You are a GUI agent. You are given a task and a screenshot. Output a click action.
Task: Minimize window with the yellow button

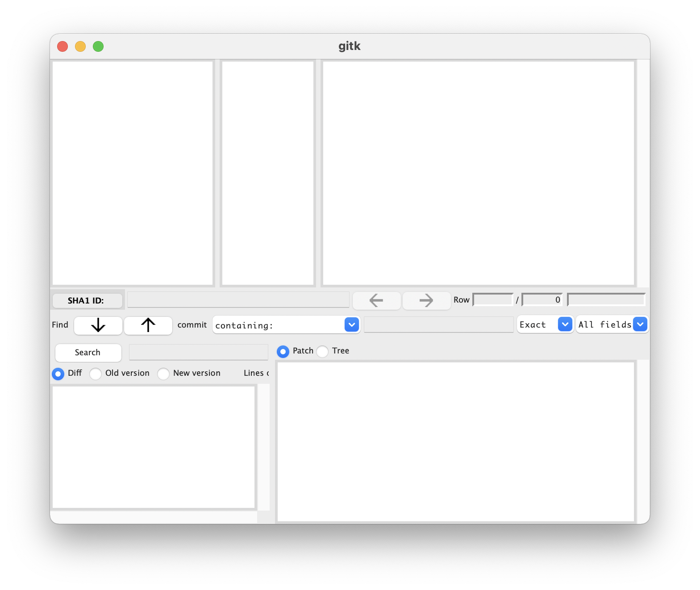pos(80,46)
